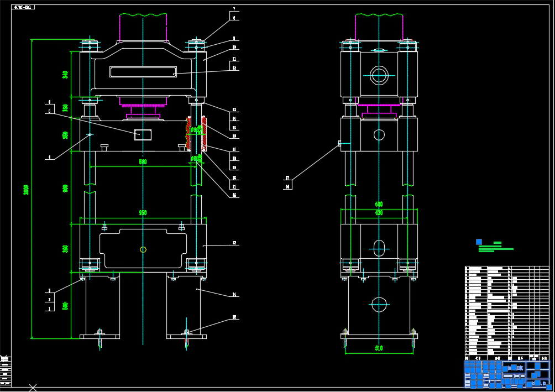Select the circle in the side view base leg
This screenshot has height=392, width=555.
379,305
